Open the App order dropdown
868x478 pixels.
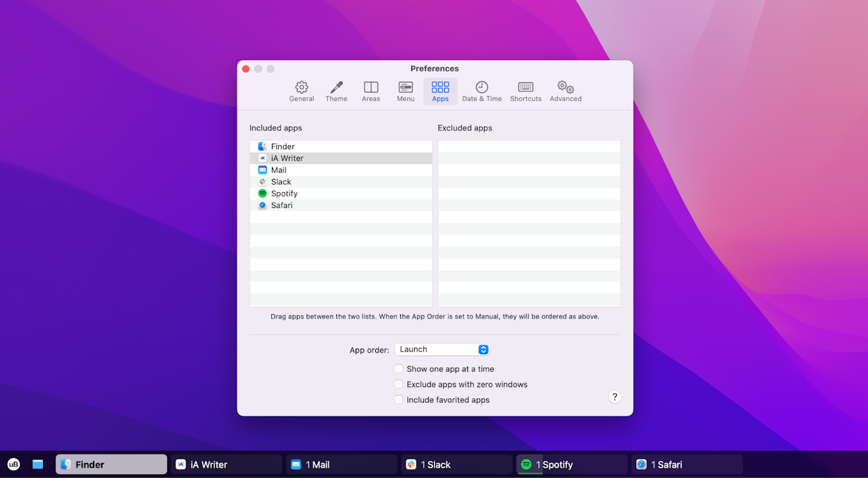coord(442,349)
